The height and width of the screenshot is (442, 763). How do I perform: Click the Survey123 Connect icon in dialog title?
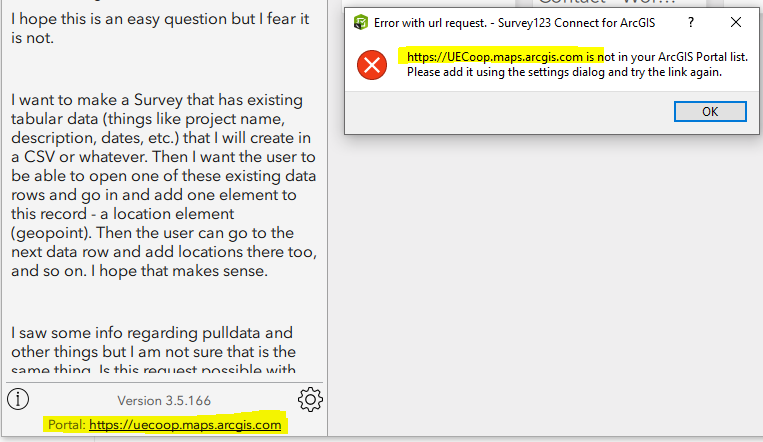361,22
